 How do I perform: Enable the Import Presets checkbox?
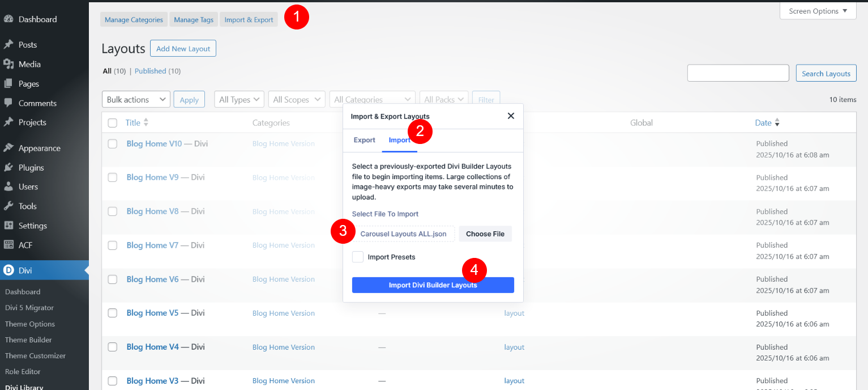click(x=357, y=257)
